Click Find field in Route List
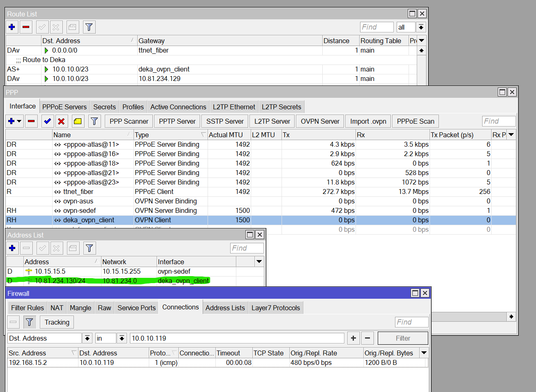The height and width of the screenshot is (392, 536). tap(377, 27)
